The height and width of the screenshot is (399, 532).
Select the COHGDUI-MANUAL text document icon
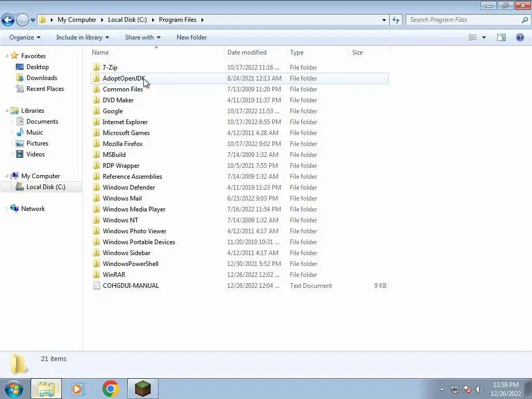click(97, 286)
